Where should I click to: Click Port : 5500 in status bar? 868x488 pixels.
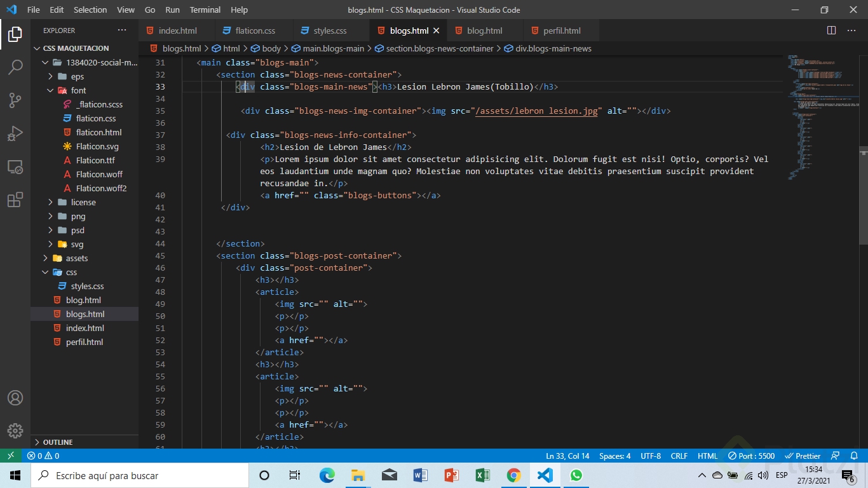coord(752,456)
